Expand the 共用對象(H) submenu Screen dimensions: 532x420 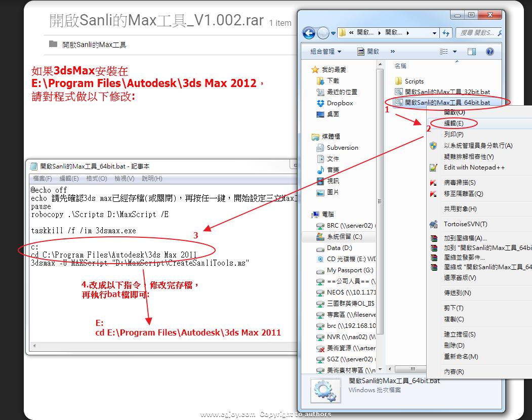tap(461, 209)
